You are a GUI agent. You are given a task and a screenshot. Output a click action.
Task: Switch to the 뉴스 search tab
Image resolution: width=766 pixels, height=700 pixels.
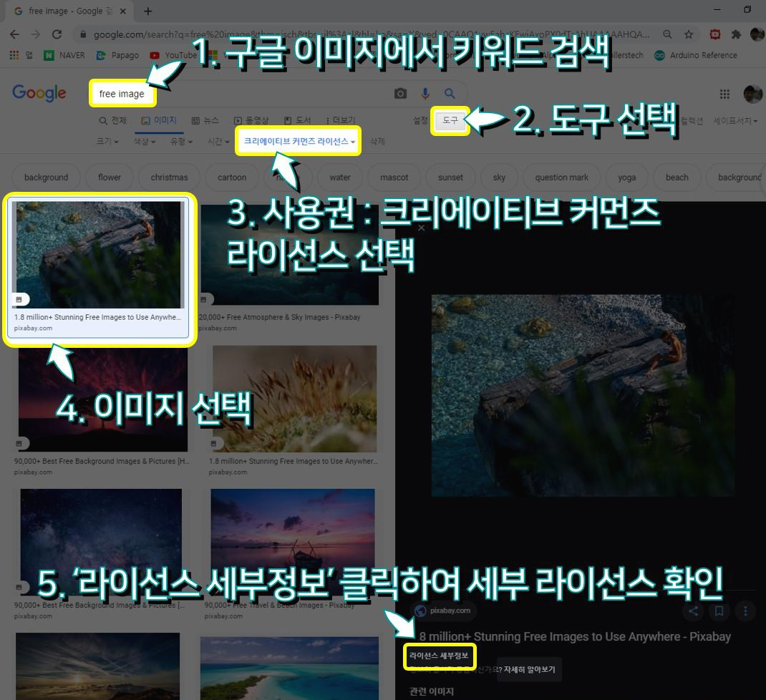pos(205,120)
